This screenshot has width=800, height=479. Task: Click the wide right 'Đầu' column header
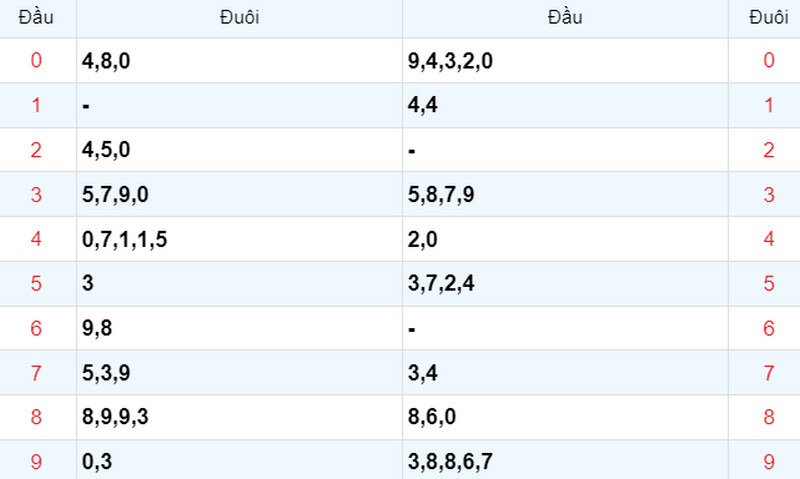tap(565, 18)
